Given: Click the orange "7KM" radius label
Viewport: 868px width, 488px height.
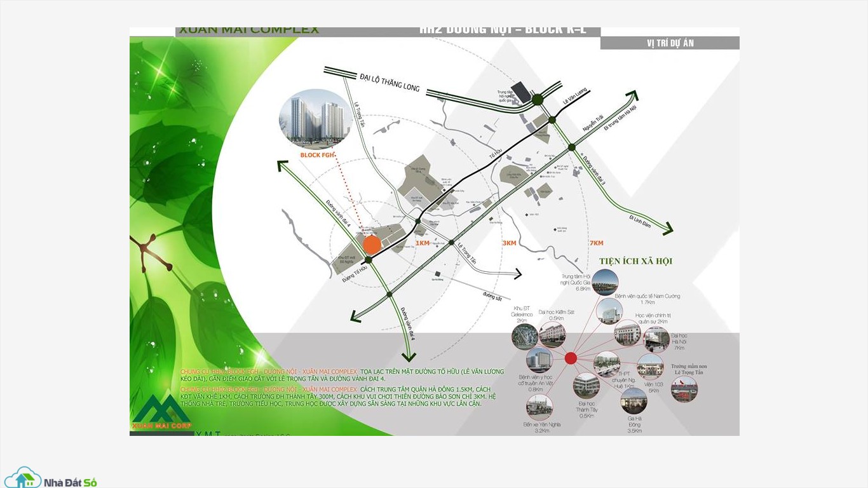Looking at the screenshot, I should [596, 243].
